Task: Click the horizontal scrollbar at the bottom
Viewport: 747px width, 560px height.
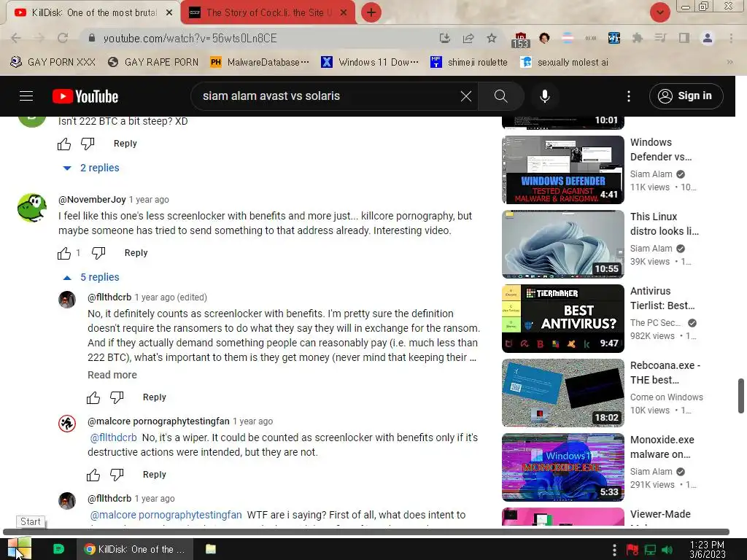Action: coord(366,532)
